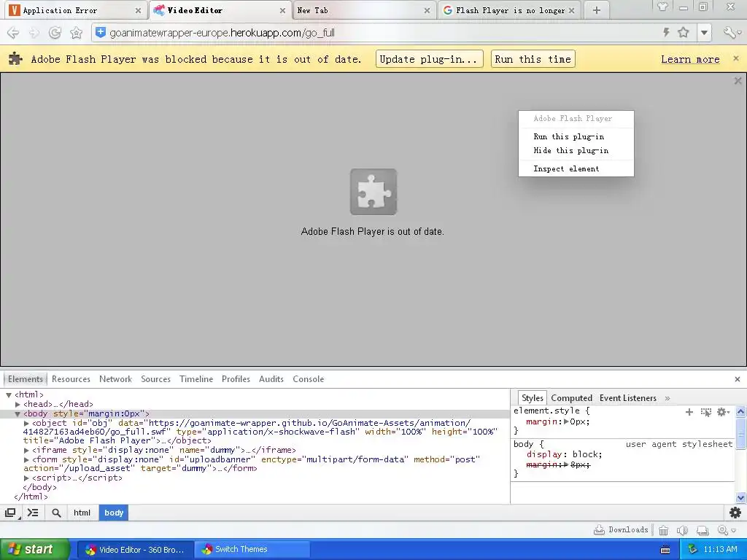The height and width of the screenshot is (560, 747).
Task: Click the blocked plug-in puzzle placeholder
Action: click(x=373, y=192)
